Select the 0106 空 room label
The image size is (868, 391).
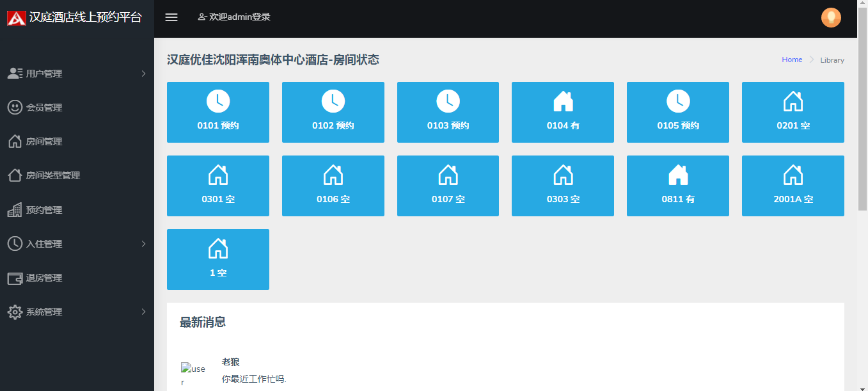point(333,199)
